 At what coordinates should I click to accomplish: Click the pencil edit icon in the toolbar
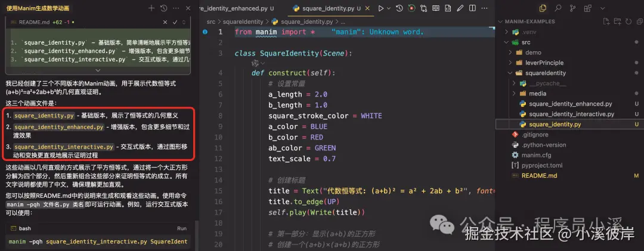(x=460, y=8)
